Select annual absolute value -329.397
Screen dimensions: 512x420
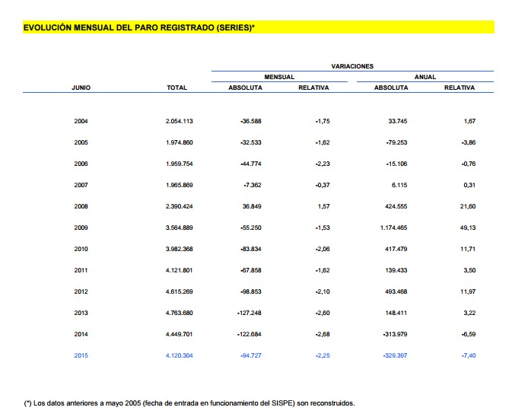coord(391,355)
